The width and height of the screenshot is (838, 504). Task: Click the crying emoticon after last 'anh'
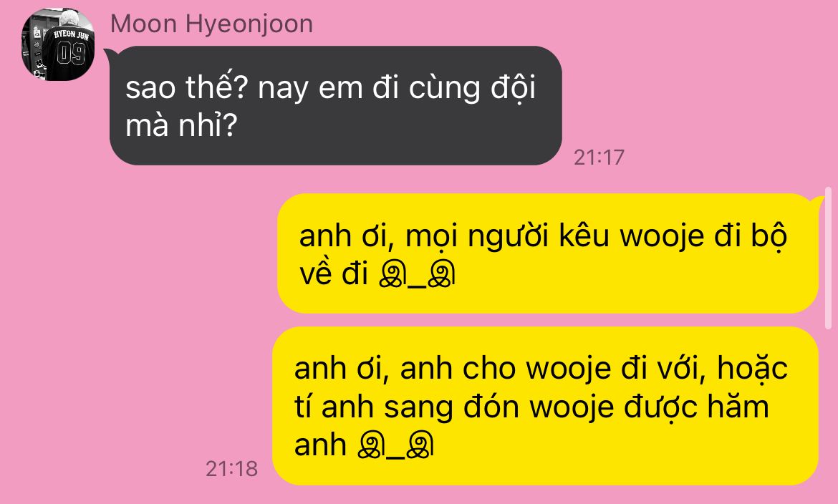point(395,445)
